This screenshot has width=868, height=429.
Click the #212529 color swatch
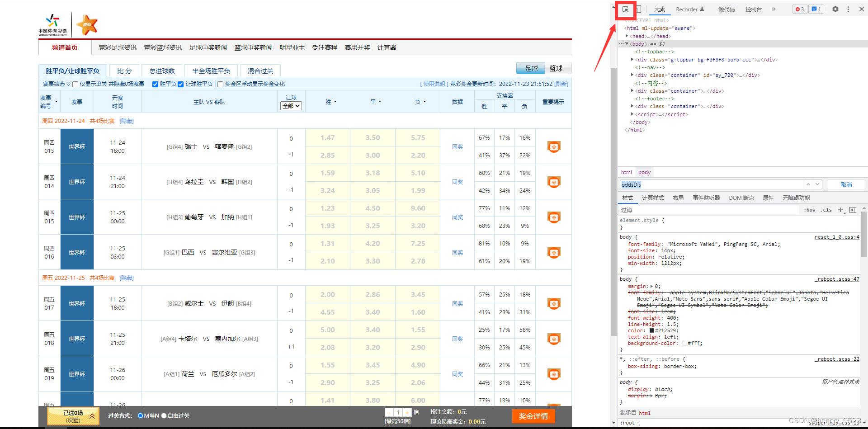point(652,330)
